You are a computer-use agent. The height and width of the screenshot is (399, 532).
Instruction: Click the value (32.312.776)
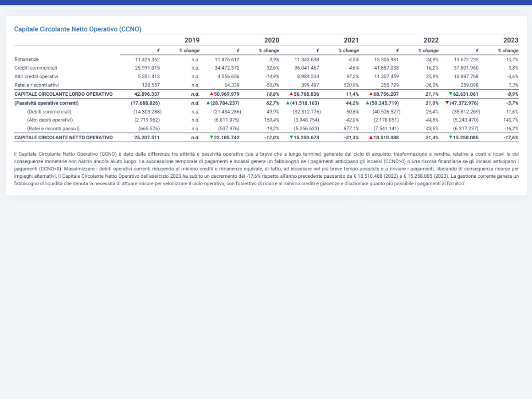tap(307, 112)
